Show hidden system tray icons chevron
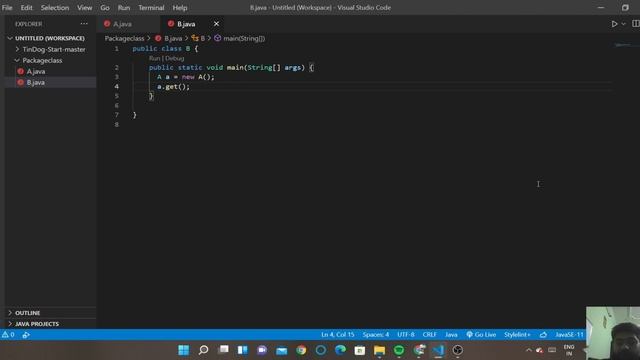This screenshot has width=640, height=360. point(529,350)
